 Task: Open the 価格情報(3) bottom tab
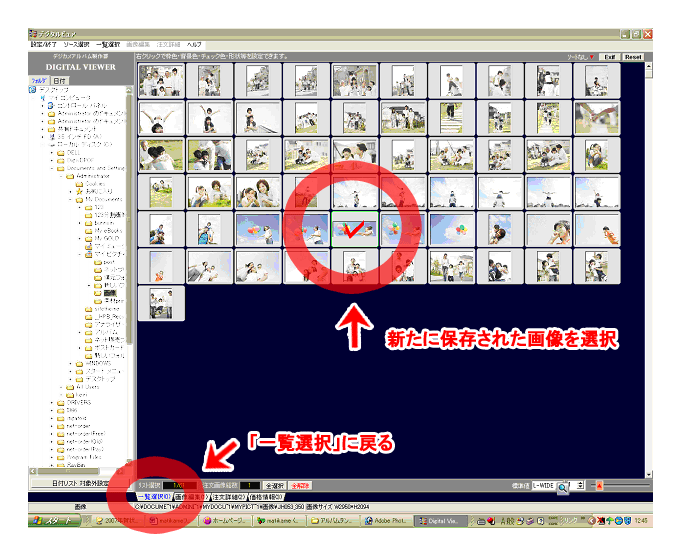266,497
